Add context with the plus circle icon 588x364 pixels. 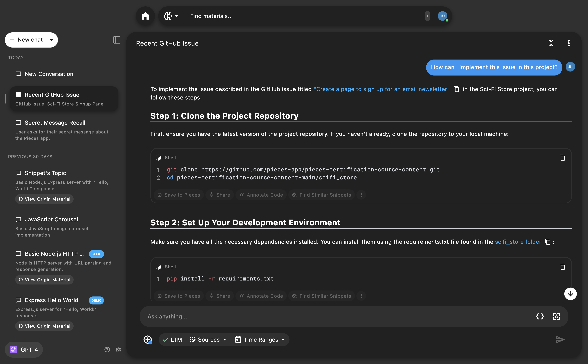click(x=147, y=339)
